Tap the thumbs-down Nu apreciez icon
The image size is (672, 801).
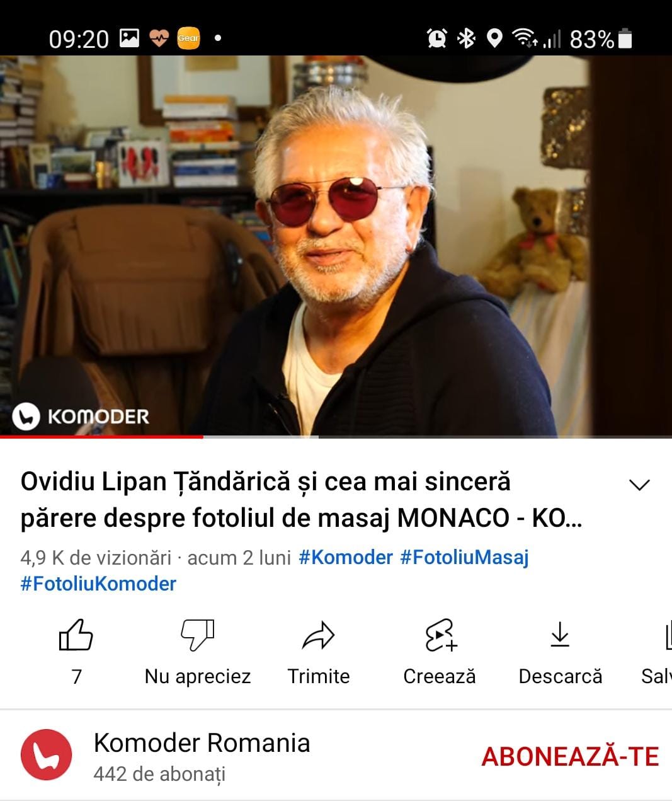197,635
